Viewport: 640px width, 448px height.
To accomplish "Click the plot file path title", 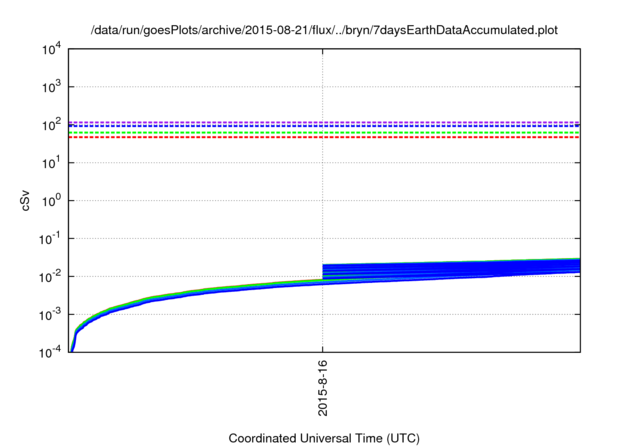I will [x=324, y=30].
